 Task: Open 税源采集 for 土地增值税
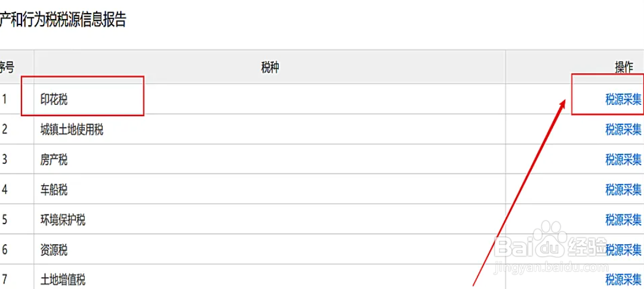623,279
